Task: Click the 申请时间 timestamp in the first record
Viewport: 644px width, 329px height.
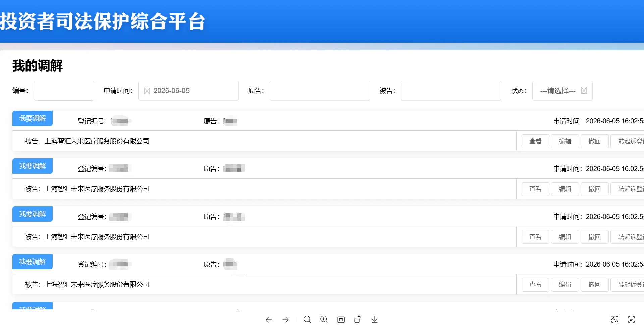Action: (x=599, y=121)
